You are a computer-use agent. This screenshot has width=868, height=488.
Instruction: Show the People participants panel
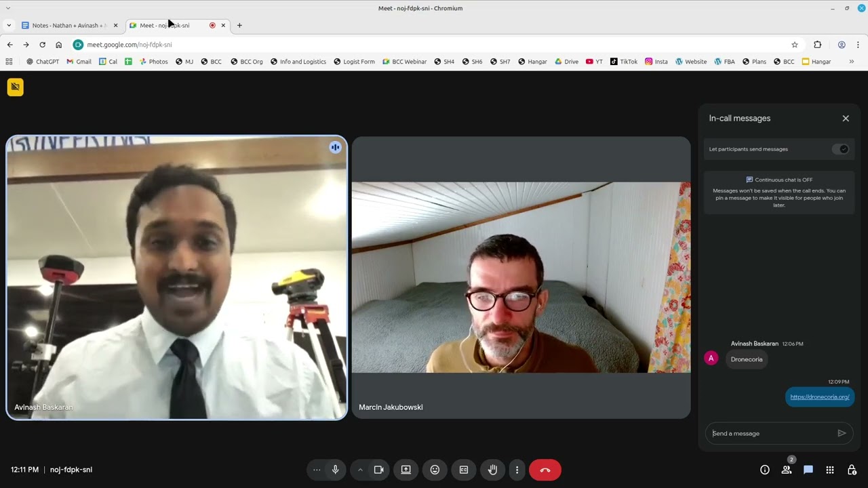click(x=787, y=470)
